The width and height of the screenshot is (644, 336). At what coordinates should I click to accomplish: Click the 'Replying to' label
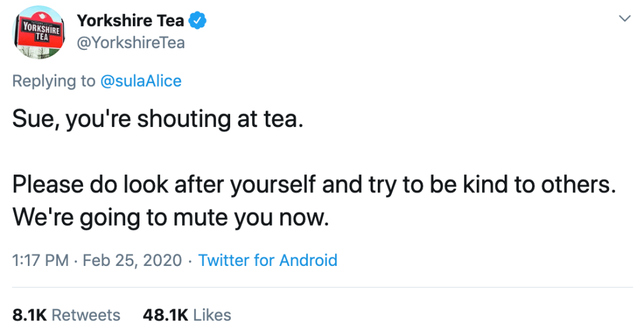pyautogui.click(x=53, y=81)
